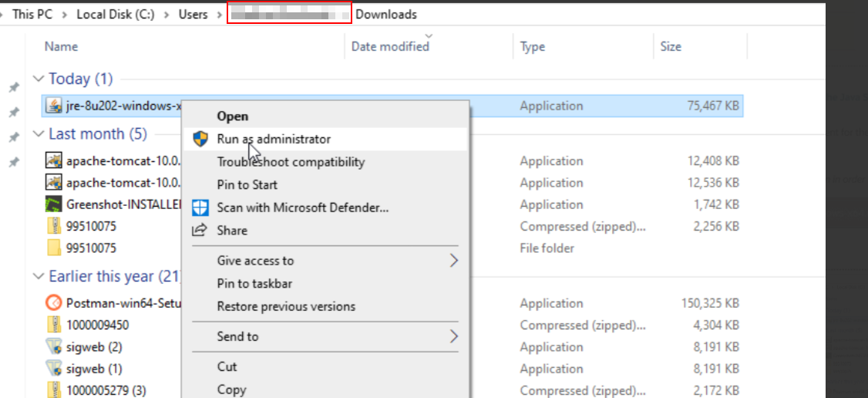868x398 pixels.
Task: Sort files by Size column header
Action: (671, 47)
